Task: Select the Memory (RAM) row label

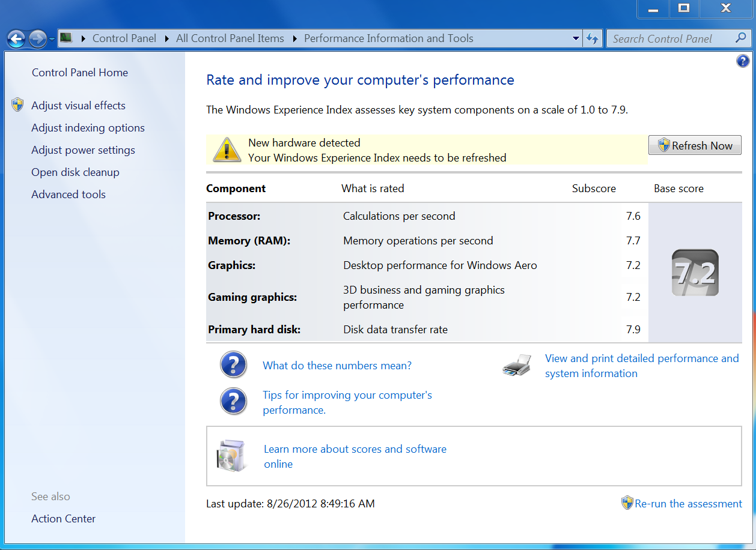Action: [x=249, y=241]
